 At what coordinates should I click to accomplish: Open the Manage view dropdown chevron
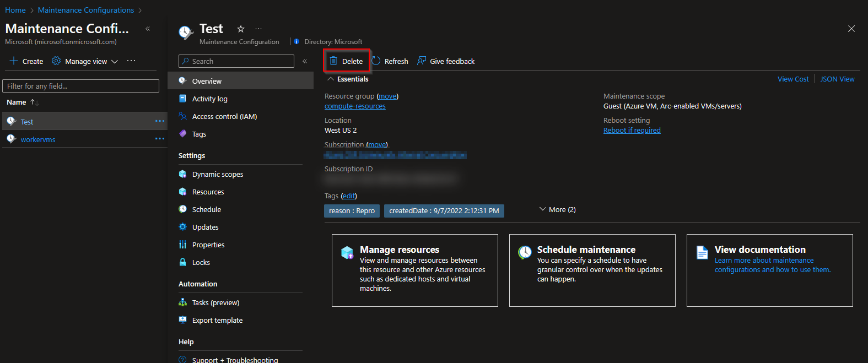115,62
